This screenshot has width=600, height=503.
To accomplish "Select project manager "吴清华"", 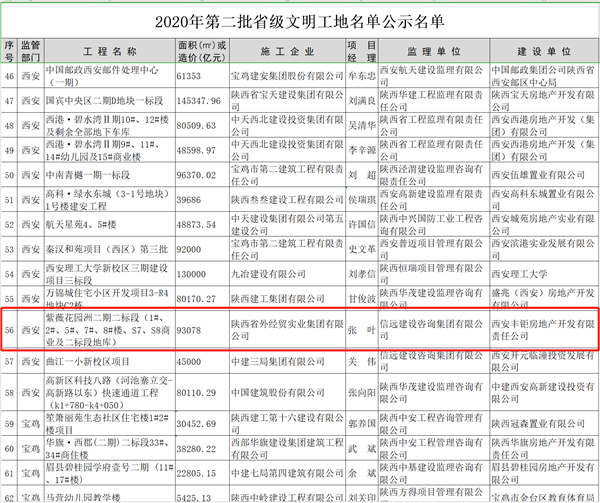I will coord(362,125).
